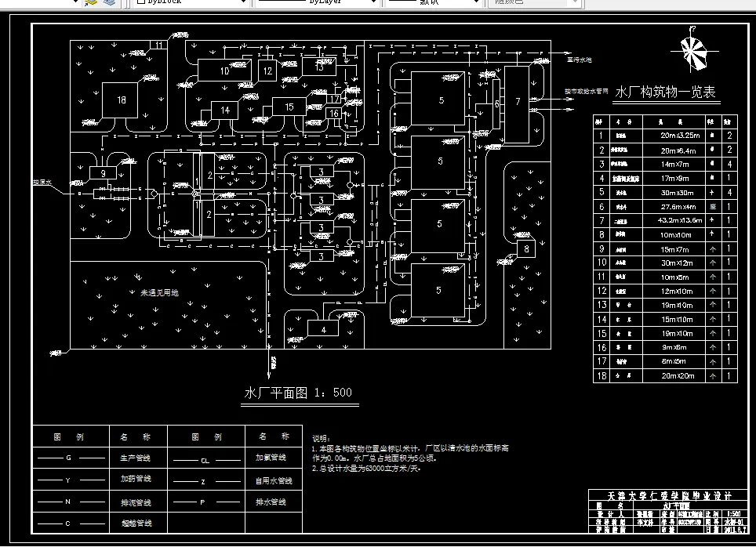Select building 13 on the site plan
The height and width of the screenshot is (547, 756).
coord(319,67)
